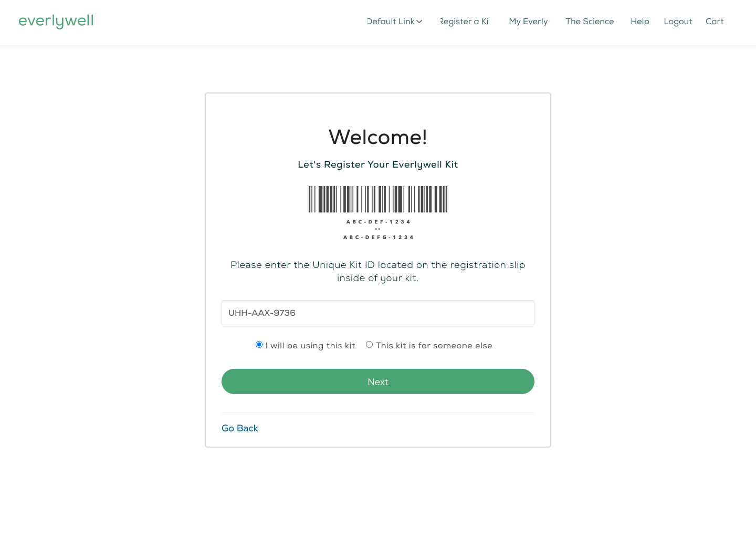Choose "This kit is for someone else"
Viewport: 756px width, 538px height.
click(370, 345)
